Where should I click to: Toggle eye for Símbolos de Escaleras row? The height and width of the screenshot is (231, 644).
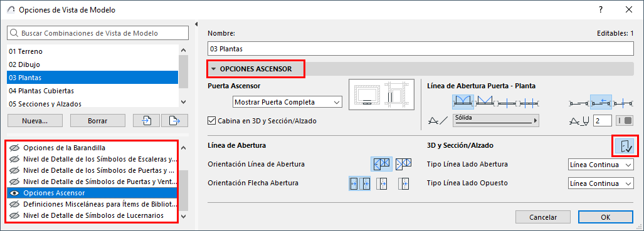[15, 159]
